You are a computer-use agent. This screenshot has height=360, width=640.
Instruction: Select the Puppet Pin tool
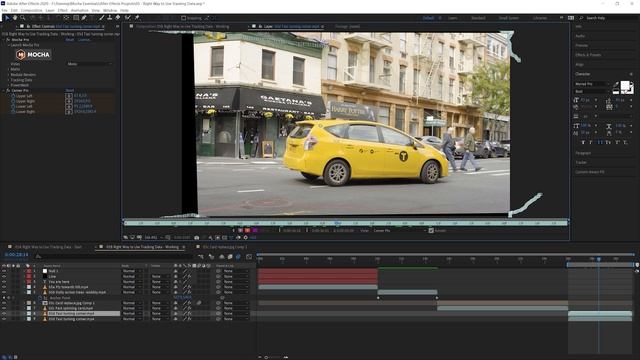click(137, 18)
